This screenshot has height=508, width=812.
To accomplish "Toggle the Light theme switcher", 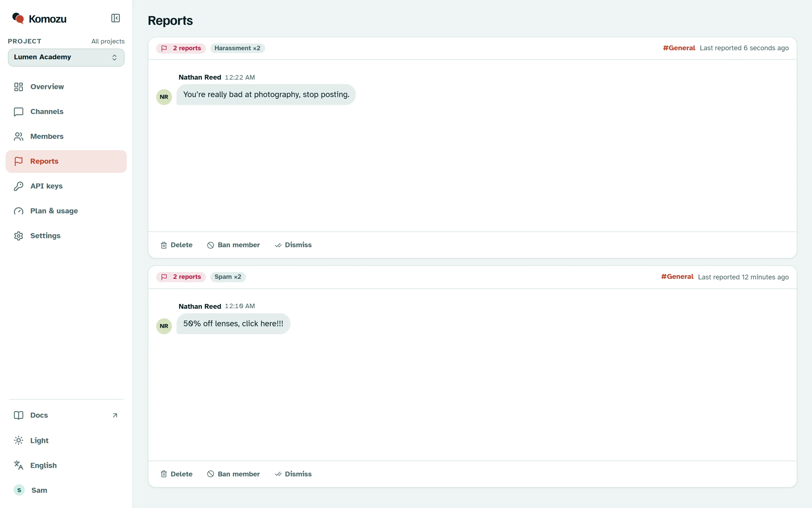I will pyautogui.click(x=66, y=441).
